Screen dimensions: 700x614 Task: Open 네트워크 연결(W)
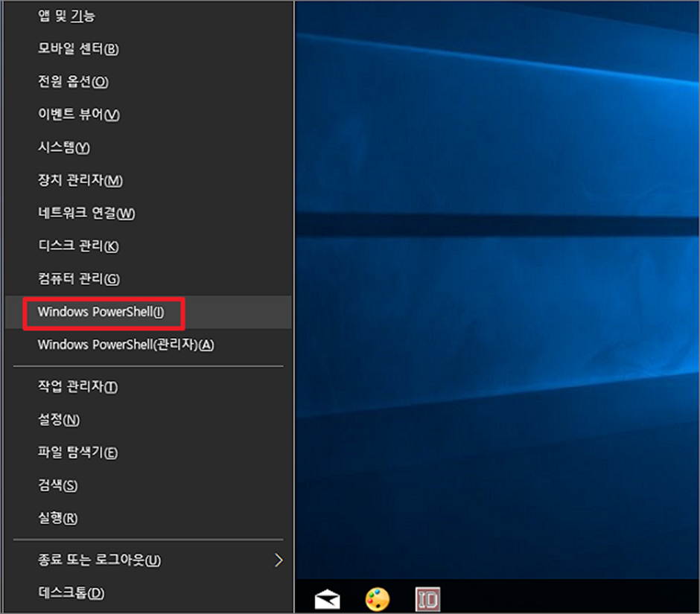(x=147, y=214)
